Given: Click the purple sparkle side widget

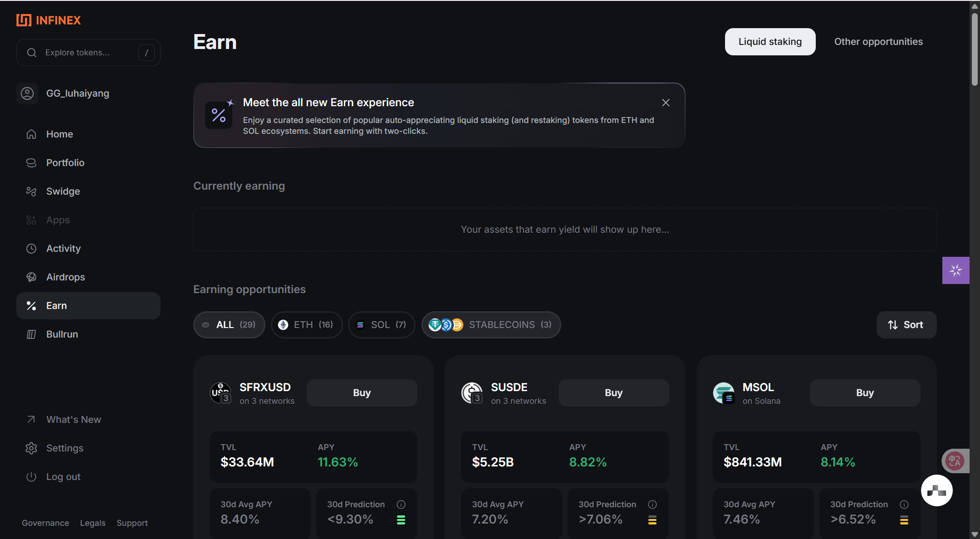Looking at the screenshot, I should (956, 270).
